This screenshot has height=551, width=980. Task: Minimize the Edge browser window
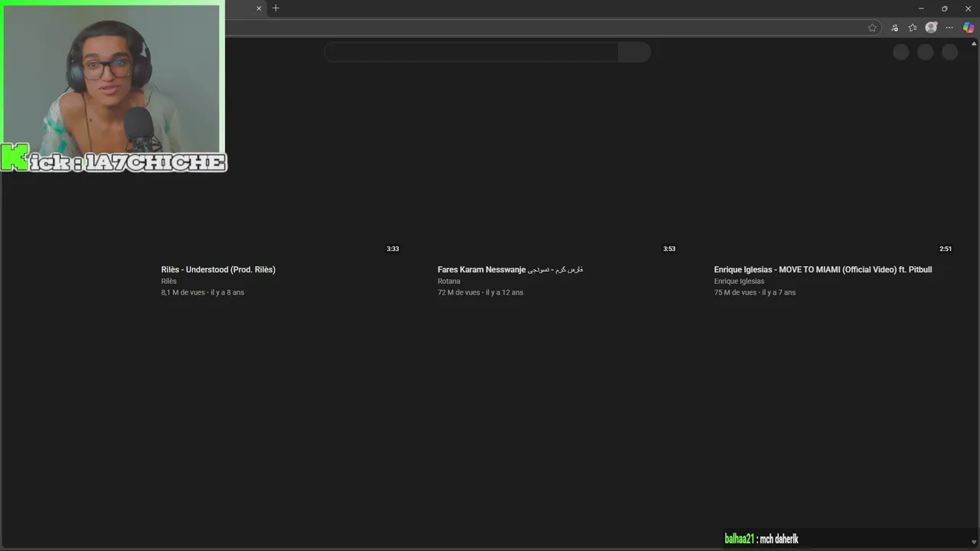(921, 8)
